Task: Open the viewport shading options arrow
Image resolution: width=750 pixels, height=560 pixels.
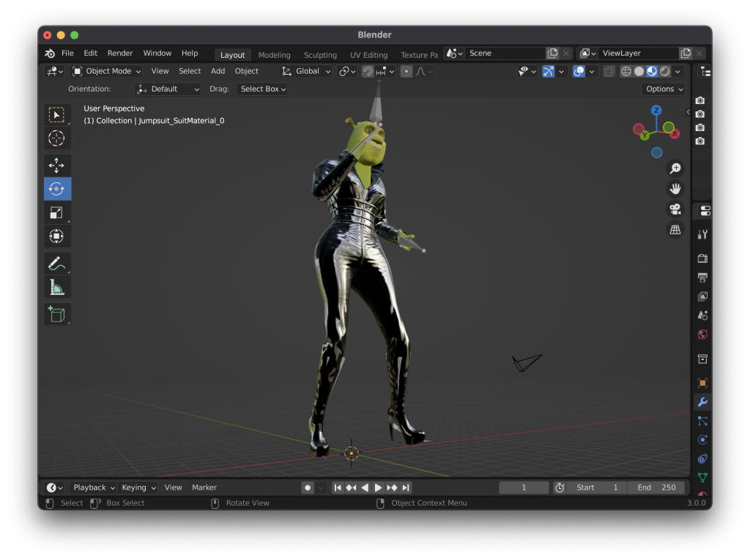Action: point(677,71)
